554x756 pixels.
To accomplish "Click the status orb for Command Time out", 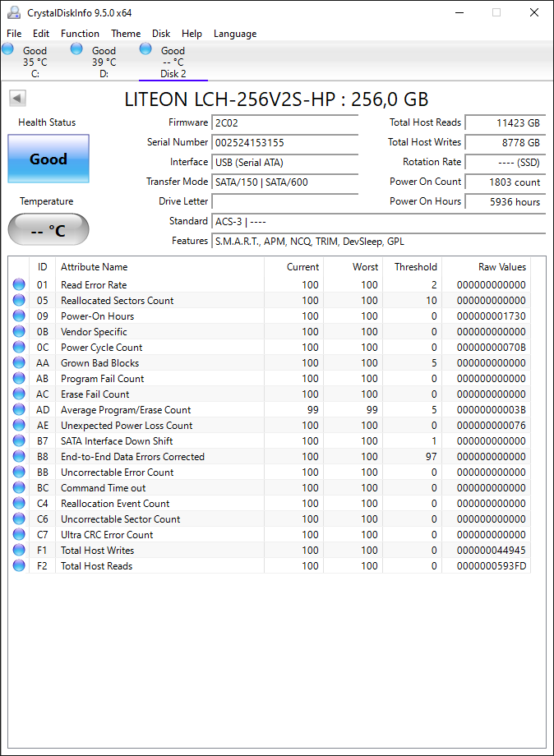I will click(x=19, y=487).
